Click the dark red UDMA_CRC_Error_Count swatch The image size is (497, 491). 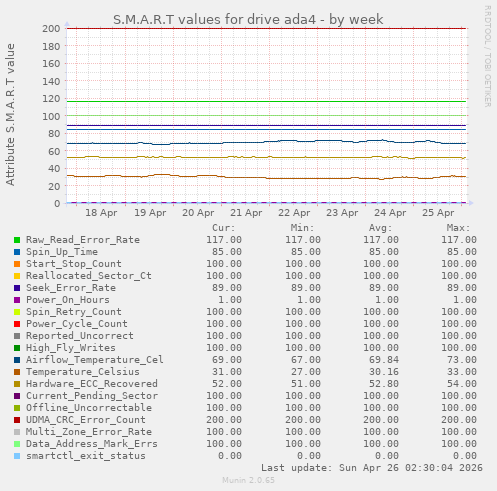tap(17, 420)
